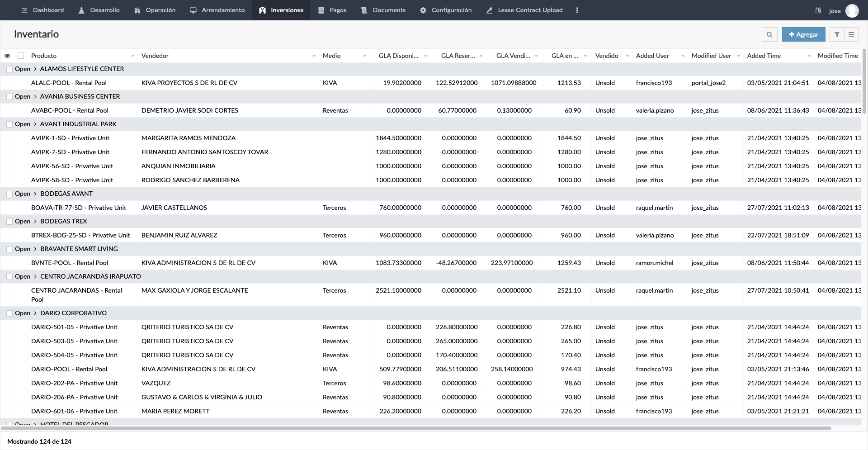
Task: Click the Configuración gear icon
Action: [423, 10]
